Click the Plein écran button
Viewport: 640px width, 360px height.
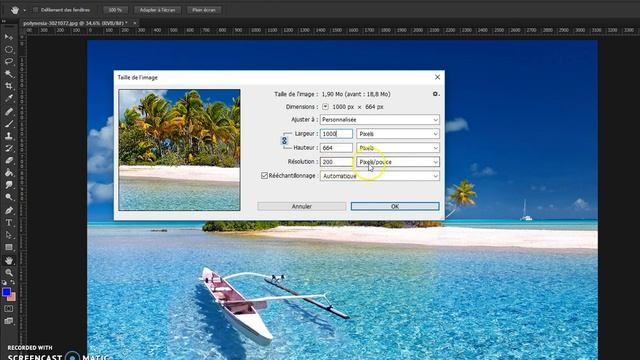pyautogui.click(x=204, y=10)
